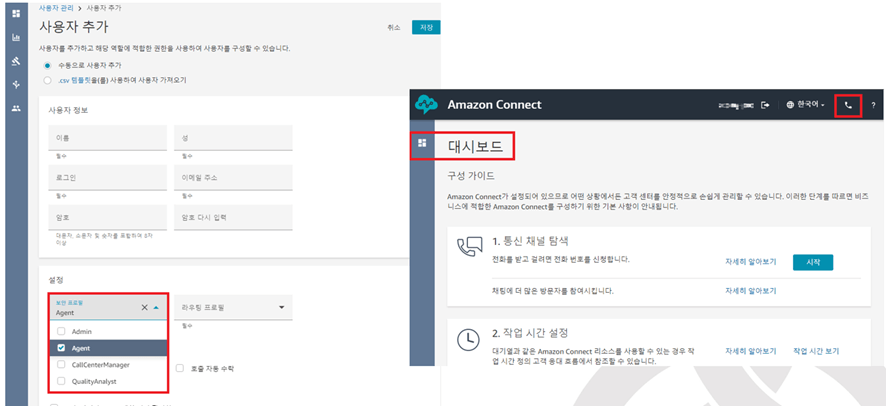
Task: Click the Amazon Connect title text
Action: (494, 105)
